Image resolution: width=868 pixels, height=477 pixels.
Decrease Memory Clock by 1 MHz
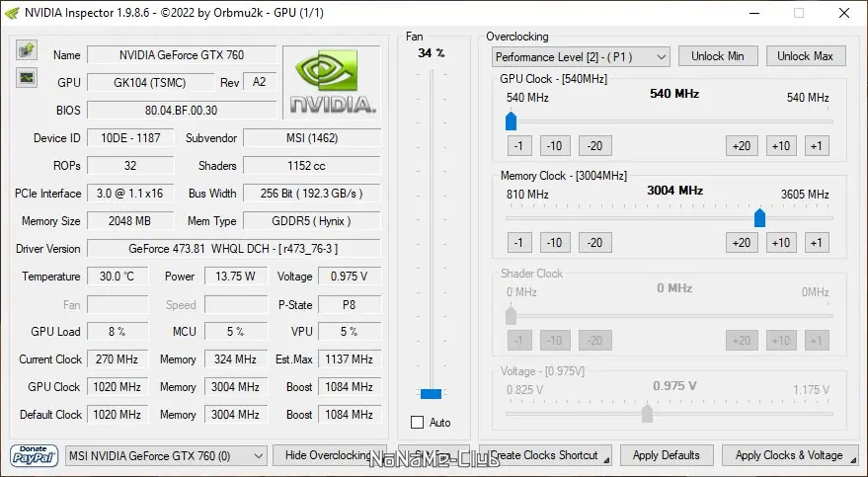coord(519,243)
